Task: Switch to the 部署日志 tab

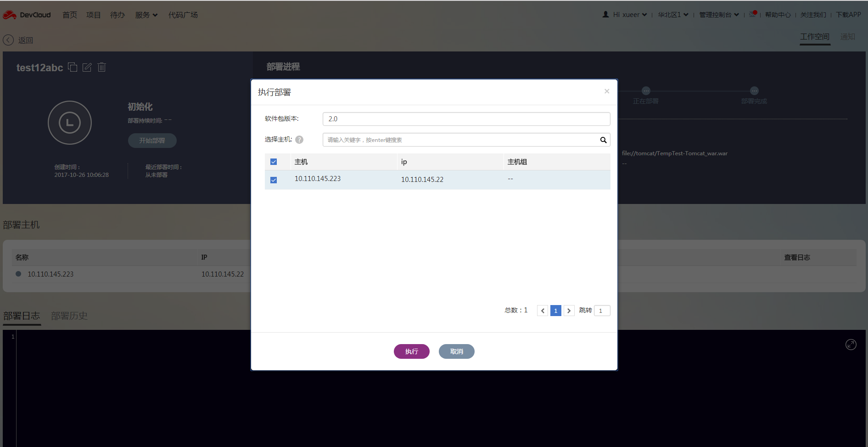Action: pyautogui.click(x=22, y=316)
